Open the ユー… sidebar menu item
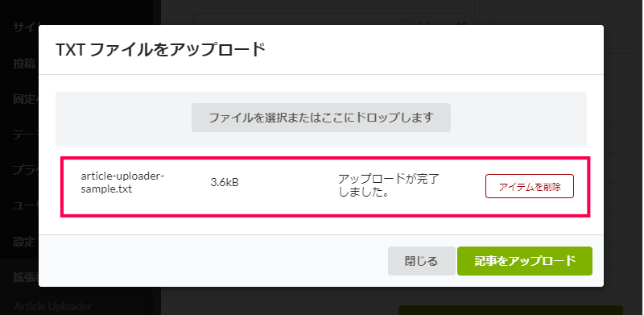644x315 pixels. 26,206
